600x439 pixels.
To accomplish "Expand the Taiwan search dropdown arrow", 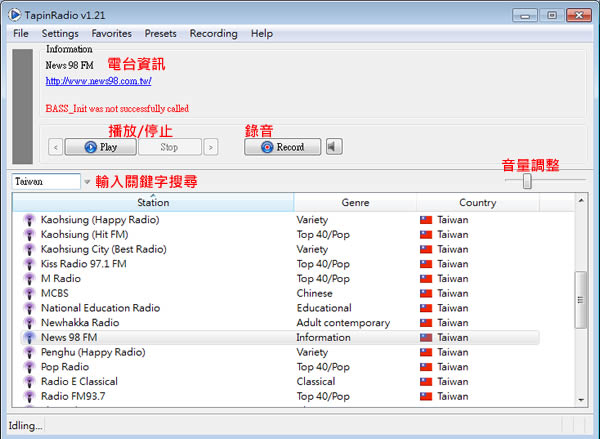I will click(87, 182).
